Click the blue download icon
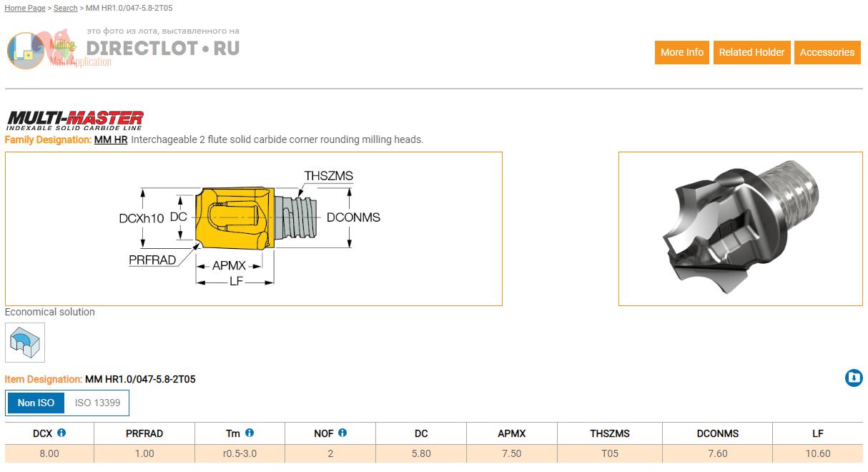868x472 pixels. 854,378
